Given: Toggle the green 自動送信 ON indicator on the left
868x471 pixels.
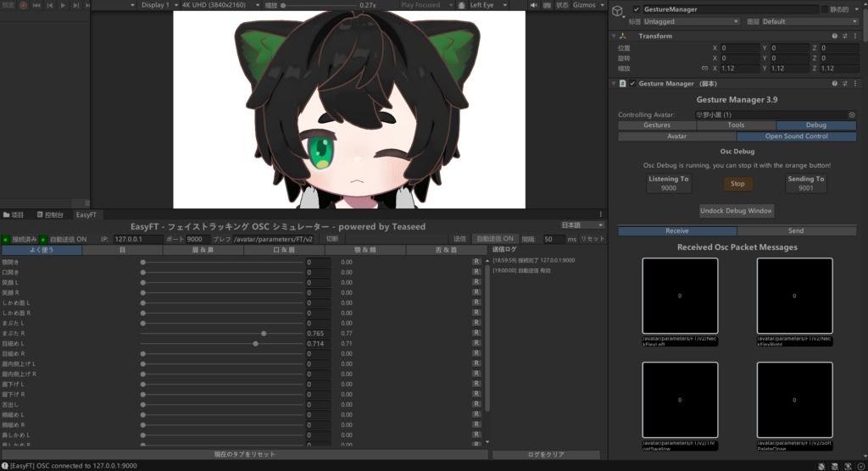Looking at the screenshot, I should pos(43,240).
